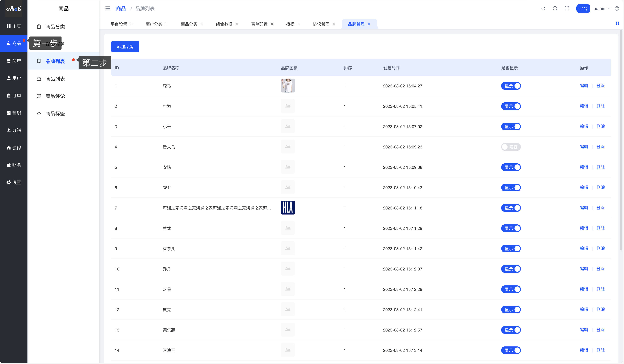Click the settings gear icon next to admin
Viewport: 624px width, 364px height.
(x=617, y=8)
